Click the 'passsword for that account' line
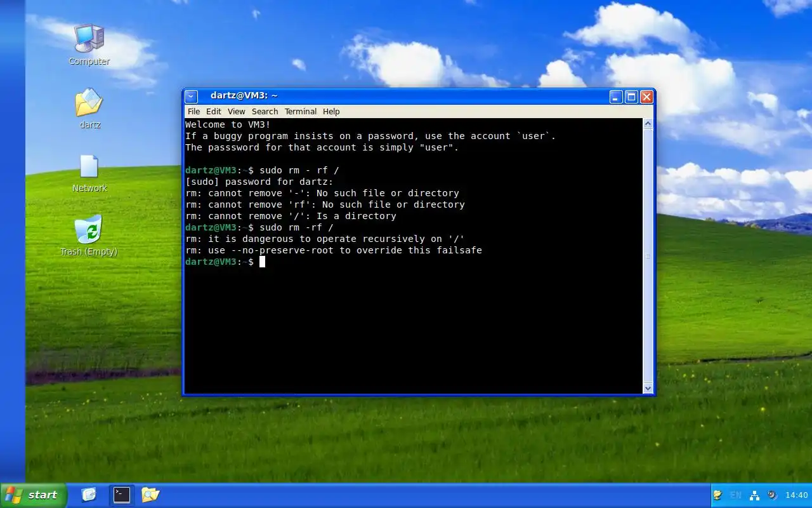The image size is (812, 508). [322, 147]
